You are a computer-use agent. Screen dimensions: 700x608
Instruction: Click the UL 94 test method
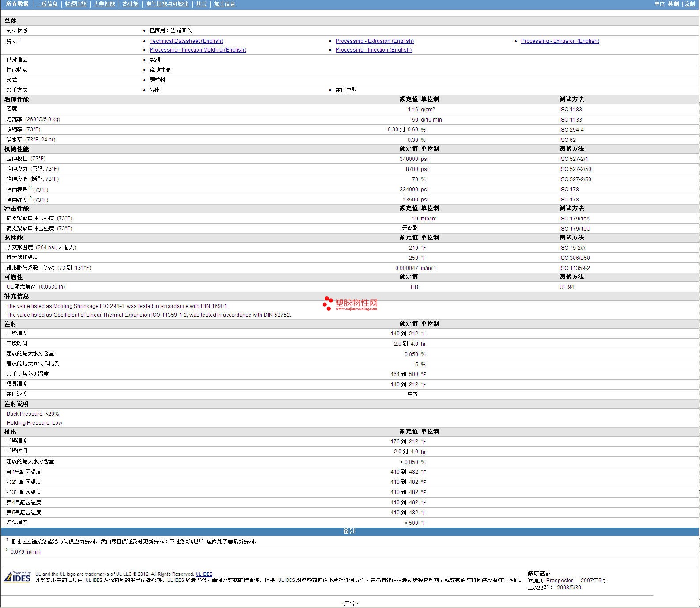coord(567,287)
